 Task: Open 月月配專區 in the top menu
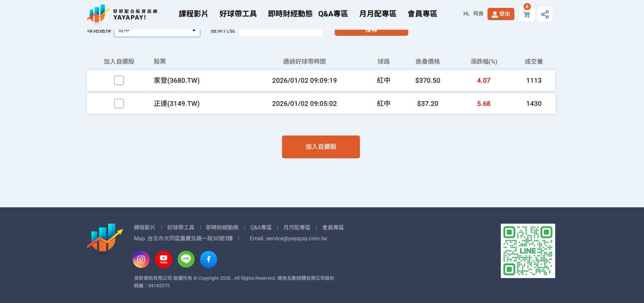click(x=378, y=14)
